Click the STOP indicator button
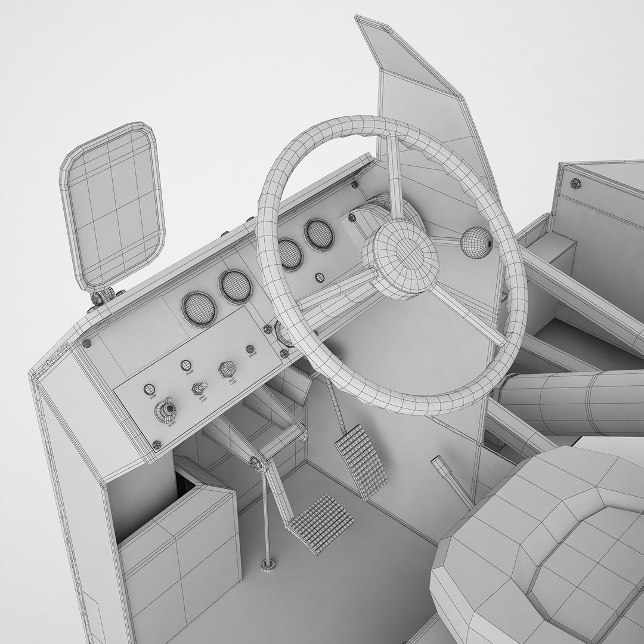This screenshot has height=644, width=644. point(149,389)
